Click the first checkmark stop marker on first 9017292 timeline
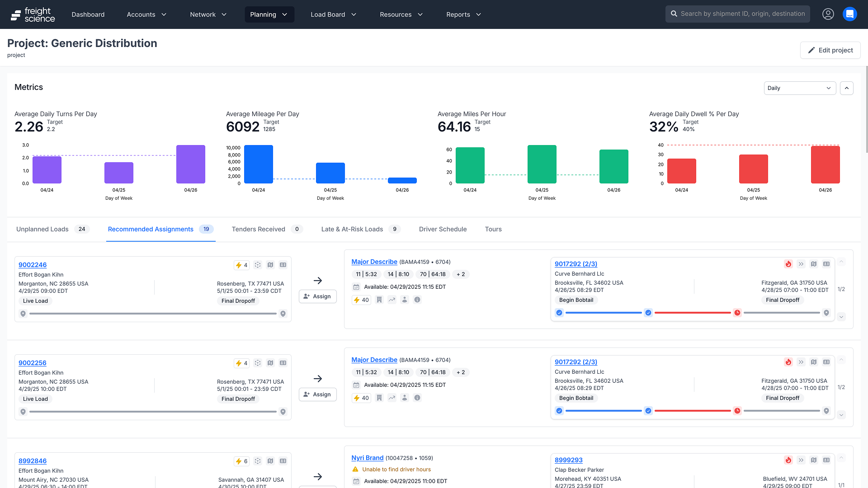Viewport: 868px width, 488px height. pyautogui.click(x=559, y=313)
